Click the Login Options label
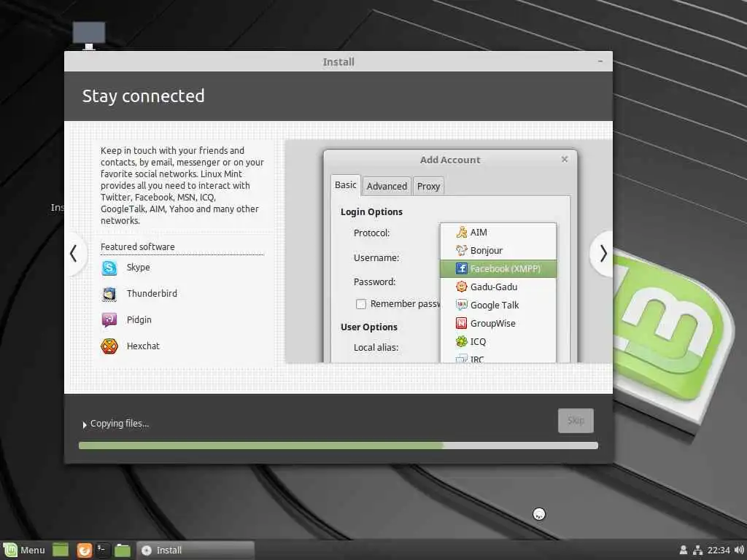The width and height of the screenshot is (747, 560). click(371, 212)
